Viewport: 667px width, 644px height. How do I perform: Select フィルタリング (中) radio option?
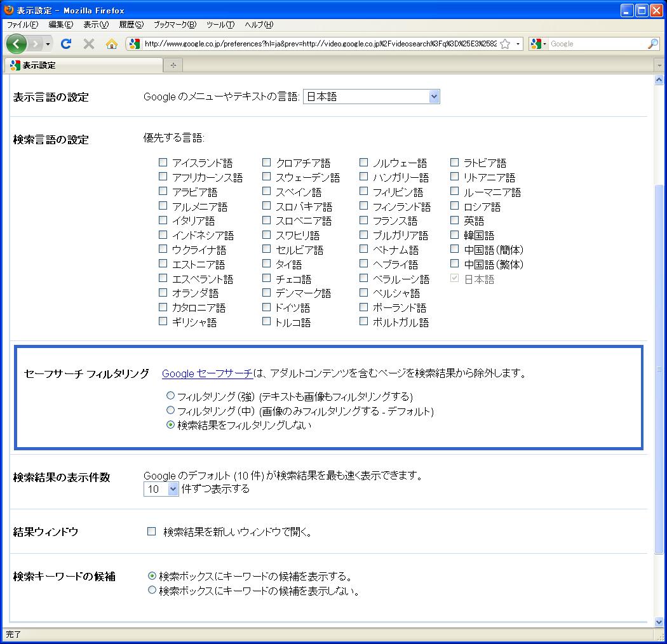click(171, 410)
